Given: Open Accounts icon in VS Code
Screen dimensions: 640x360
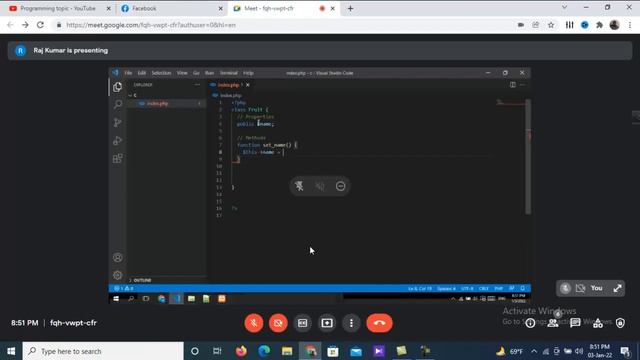Looking at the screenshot, I should pyautogui.click(x=118, y=258).
